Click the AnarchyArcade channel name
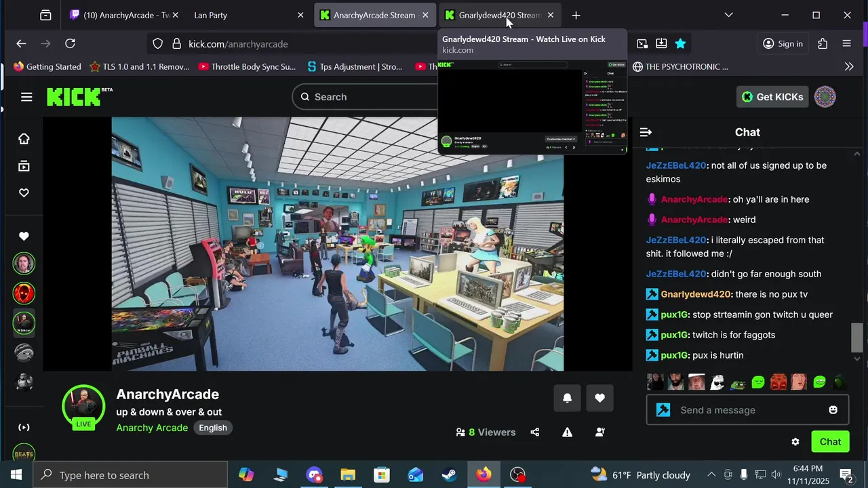Screen dimensions: 868x488 click(167, 394)
